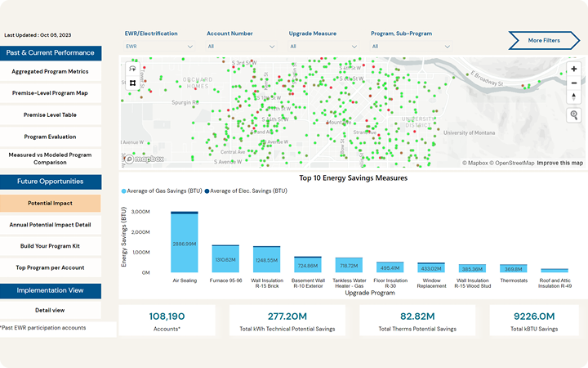Viewport: 588px width, 368px height.
Task: Open Build Your Program Kit page
Action: coord(51,245)
